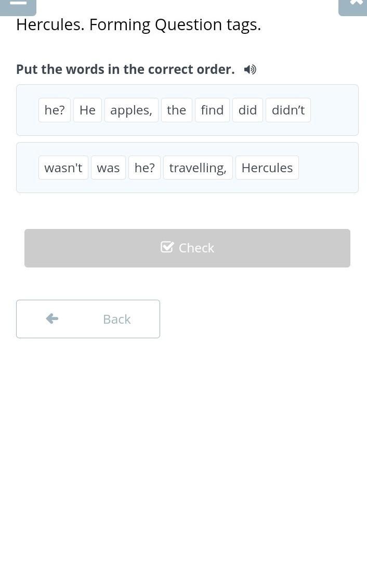Choose the word tile 'find'
Screen dimensions: 367x588
(x=212, y=110)
